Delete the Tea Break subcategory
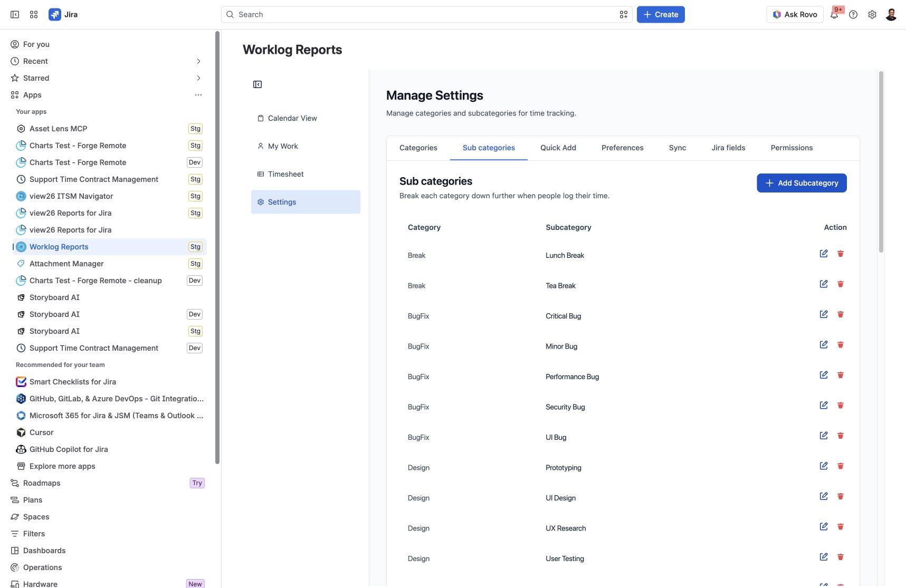The width and height of the screenshot is (906, 588). tap(841, 284)
